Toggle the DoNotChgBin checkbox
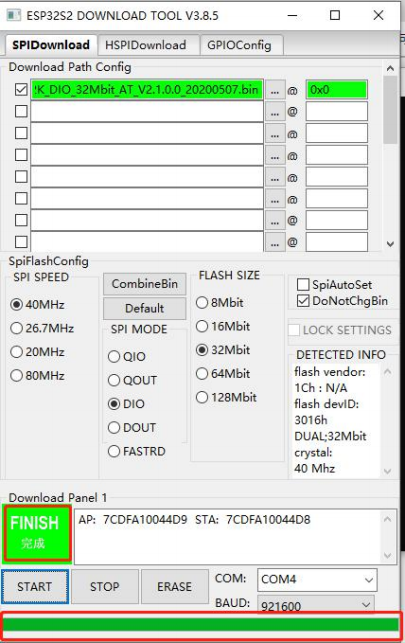 (x=303, y=301)
